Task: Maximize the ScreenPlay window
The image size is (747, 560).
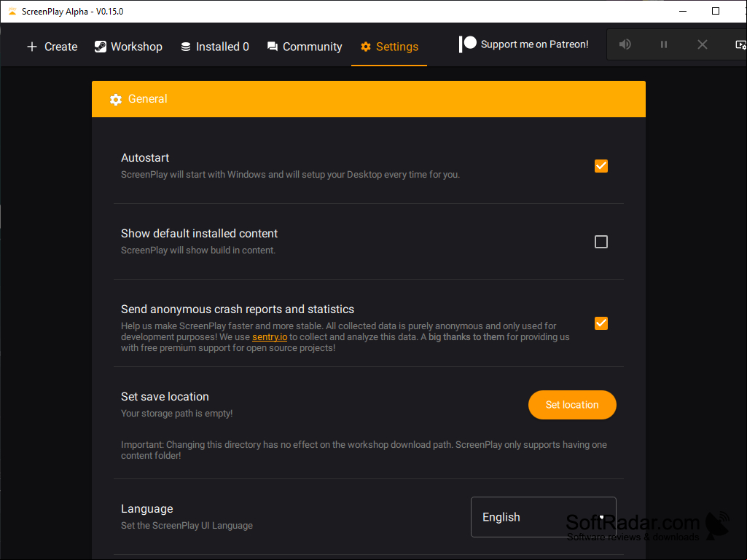Action: click(716, 11)
